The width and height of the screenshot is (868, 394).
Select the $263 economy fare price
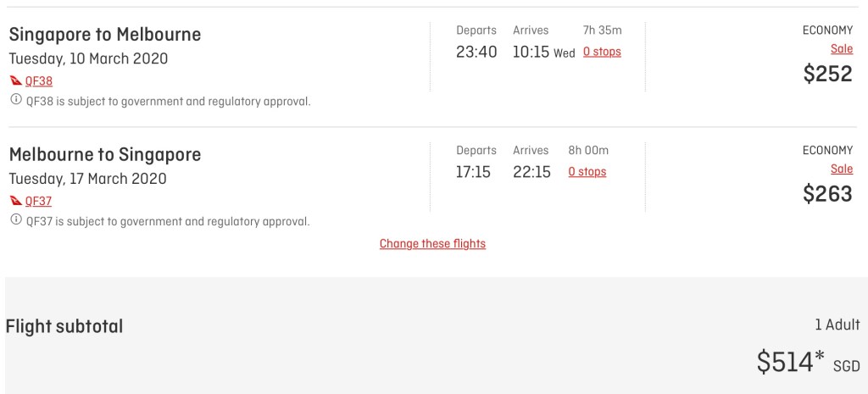tap(827, 194)
